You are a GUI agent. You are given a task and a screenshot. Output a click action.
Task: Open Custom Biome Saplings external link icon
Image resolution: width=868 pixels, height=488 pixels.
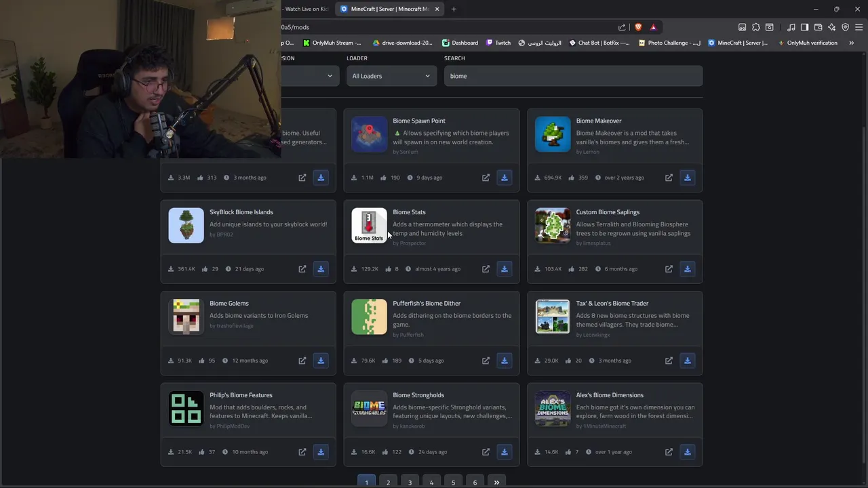(669, 269)
